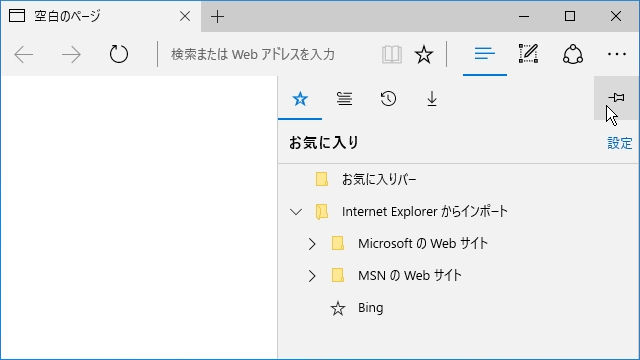Click the search or web address field

coord(267,54)
